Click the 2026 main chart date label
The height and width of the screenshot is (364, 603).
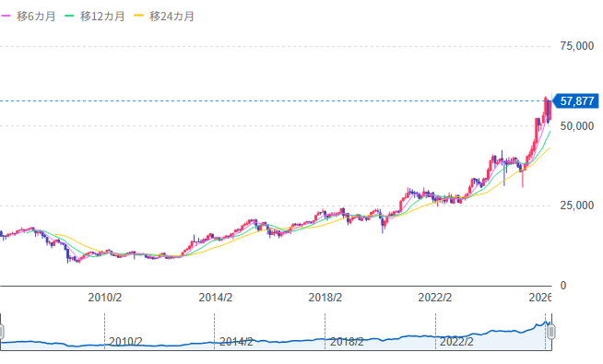[x=540, y=298]
